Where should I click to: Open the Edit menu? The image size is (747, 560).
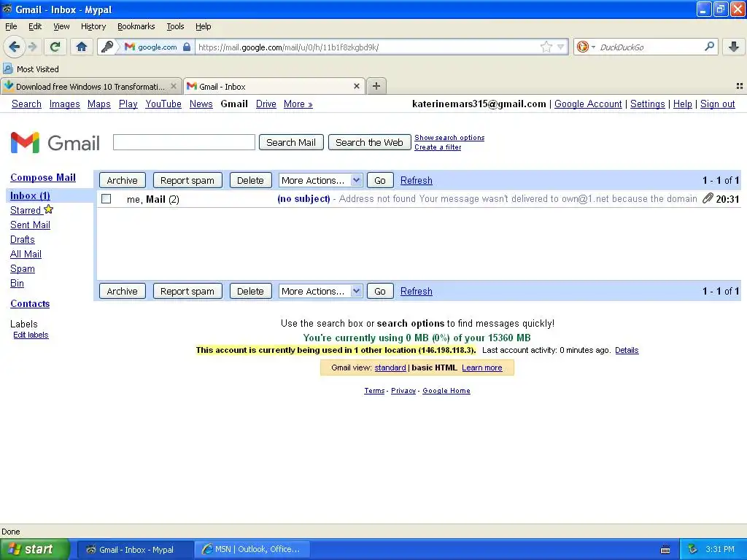35,26
